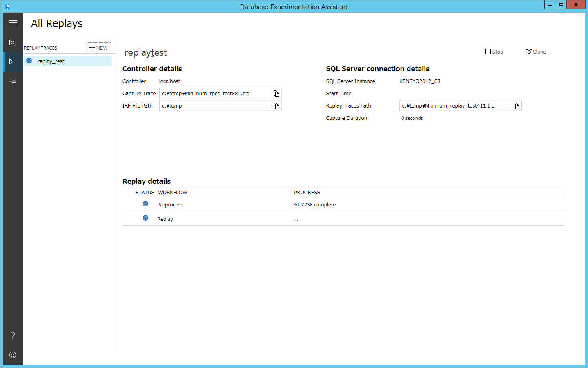Minimize the Database Experimentation Assistant window
The height and width of the screenshot is (368, 588).
click(550, 4)
